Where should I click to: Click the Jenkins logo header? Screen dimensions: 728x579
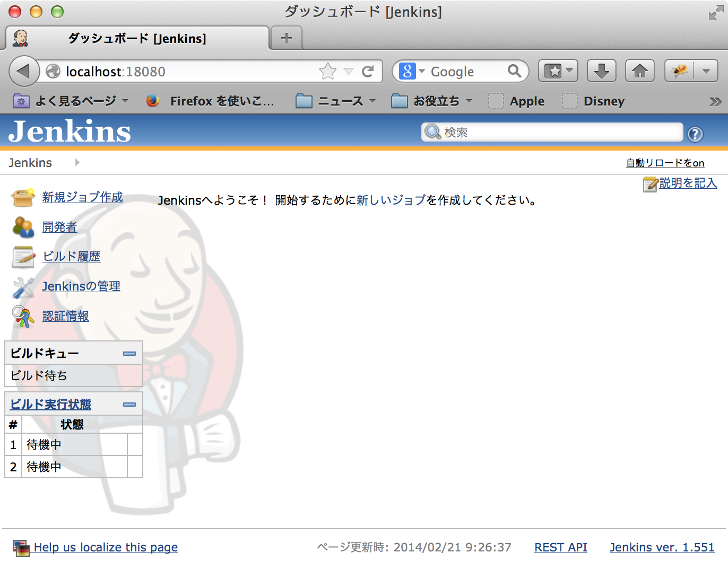70,131
